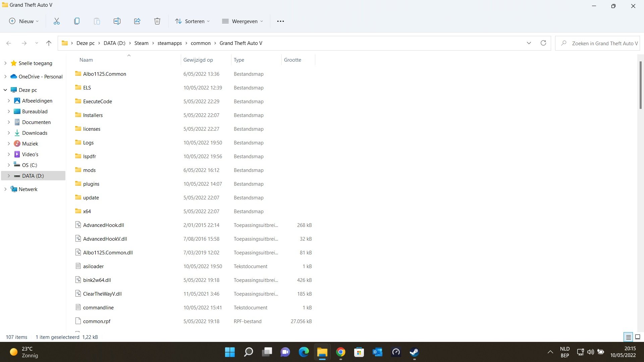Click steamapps in the breadcrumb path
This screenshot has height=362, width=644.
pyautogui.click(x=169, y=43)
